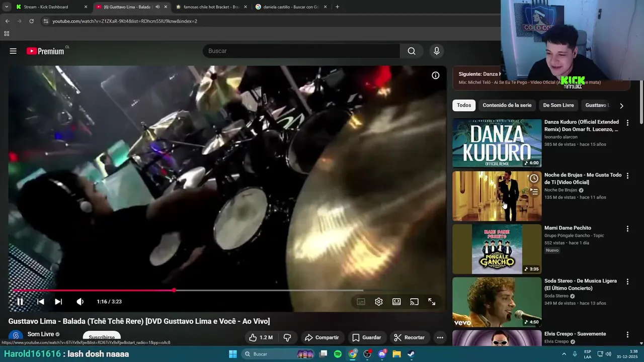Open tab search dropdown arrow
The image size is (644, 362).
(x=7, y=7)
